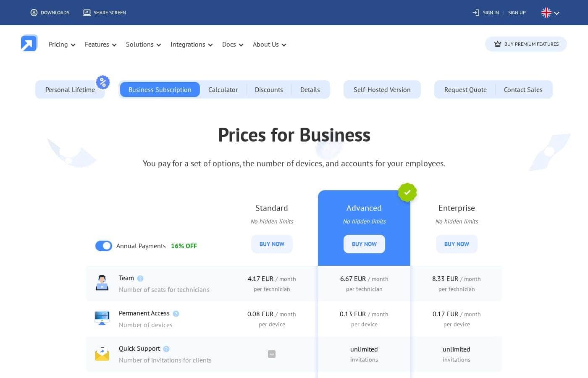
Task: Click the '8.33 EUR' Enterprise team price
Action: pyautogui.click(x=445, y=279)
